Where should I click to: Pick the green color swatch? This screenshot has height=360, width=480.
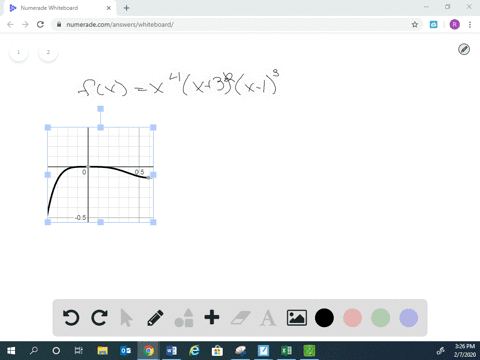pos(381,318)
